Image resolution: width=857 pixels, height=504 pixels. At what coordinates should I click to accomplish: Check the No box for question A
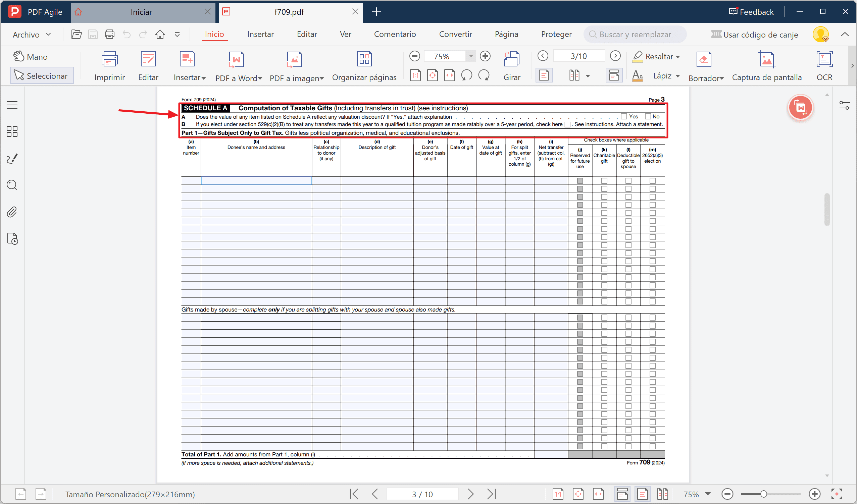tap(648, 116)
